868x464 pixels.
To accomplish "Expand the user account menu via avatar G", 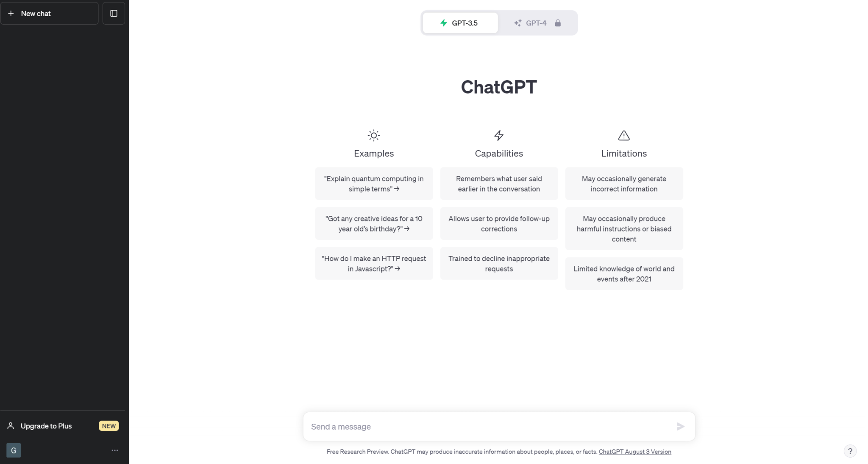I will tap(13, 450).
